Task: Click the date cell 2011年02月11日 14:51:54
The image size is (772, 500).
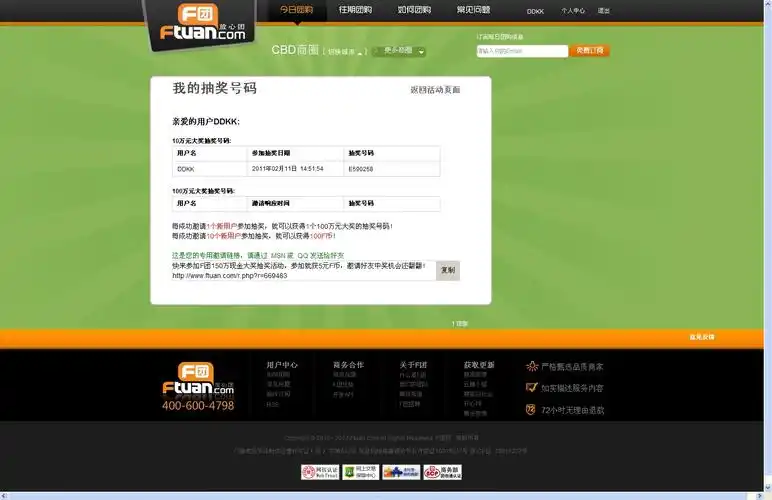Action: [288, 168]
